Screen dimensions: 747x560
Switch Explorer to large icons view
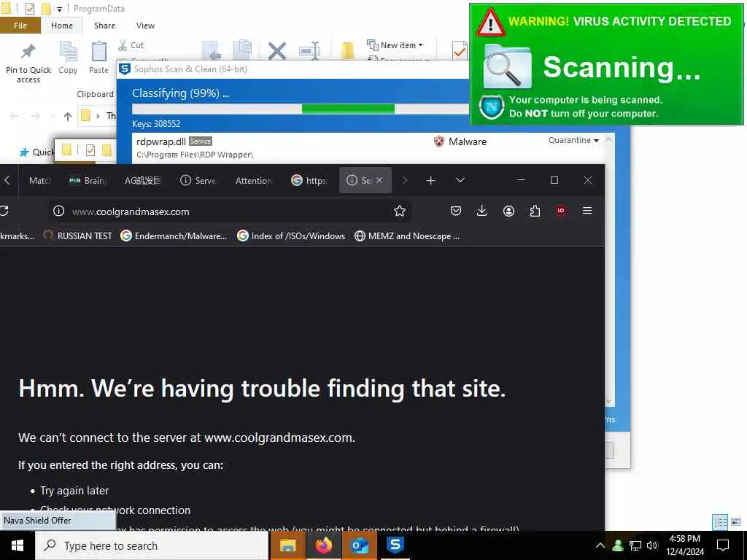point(736,522)
